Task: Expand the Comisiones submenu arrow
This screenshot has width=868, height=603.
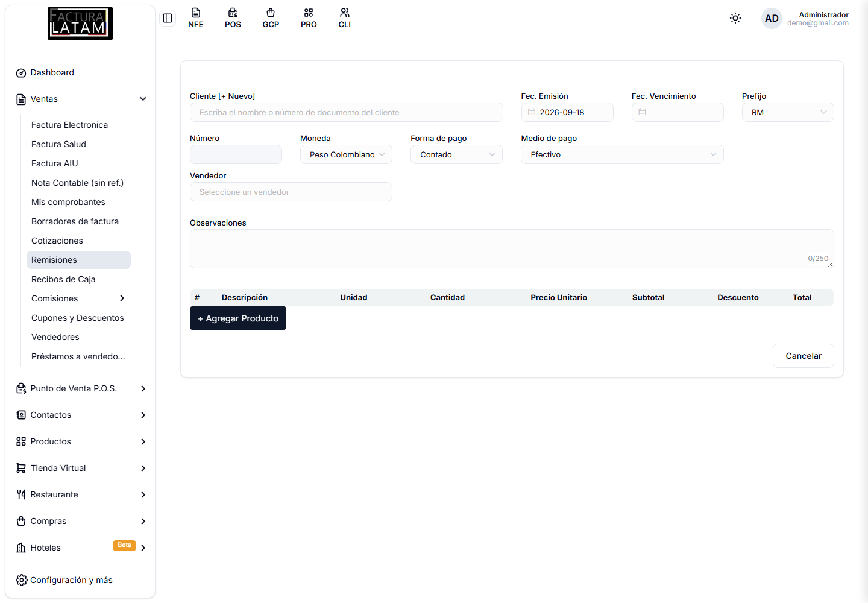Action: [122, 298]
